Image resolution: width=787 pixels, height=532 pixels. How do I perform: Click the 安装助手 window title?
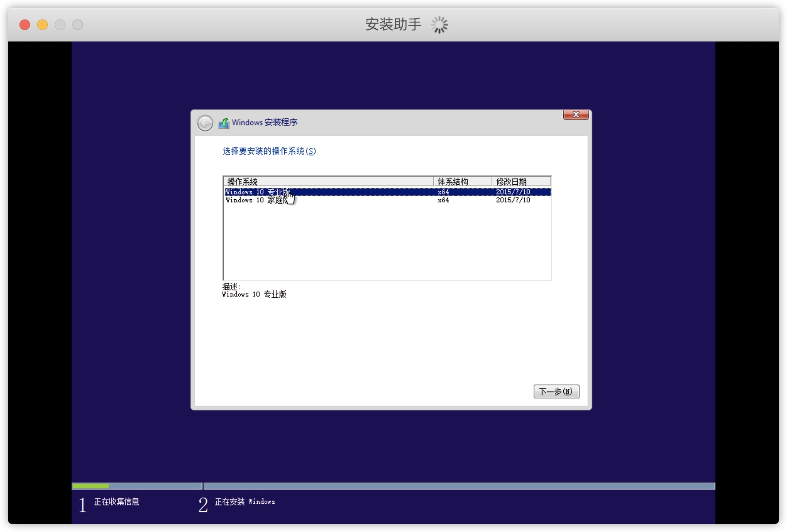pos(393,24)
